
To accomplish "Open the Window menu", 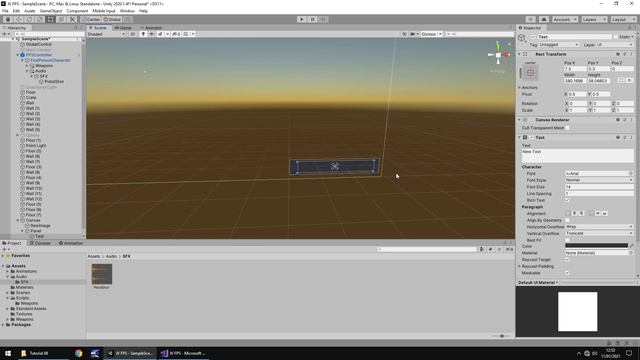I will click(127, 11).
